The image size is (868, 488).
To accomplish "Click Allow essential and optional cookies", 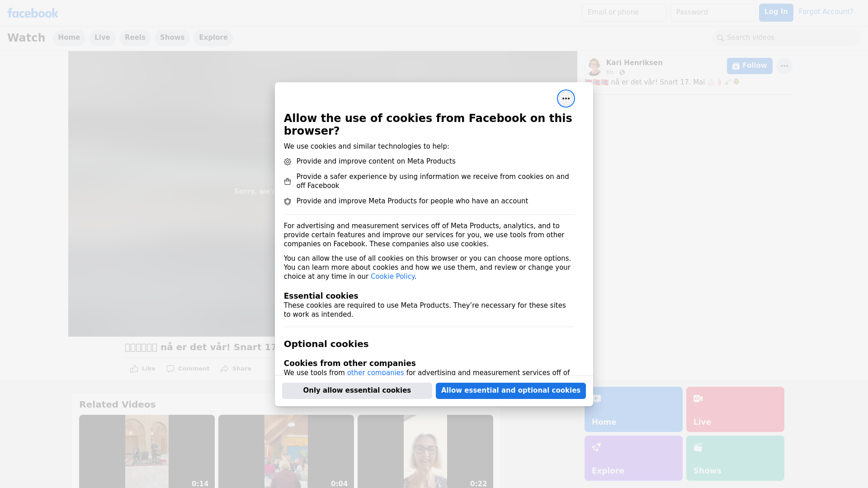I will 510,390.
